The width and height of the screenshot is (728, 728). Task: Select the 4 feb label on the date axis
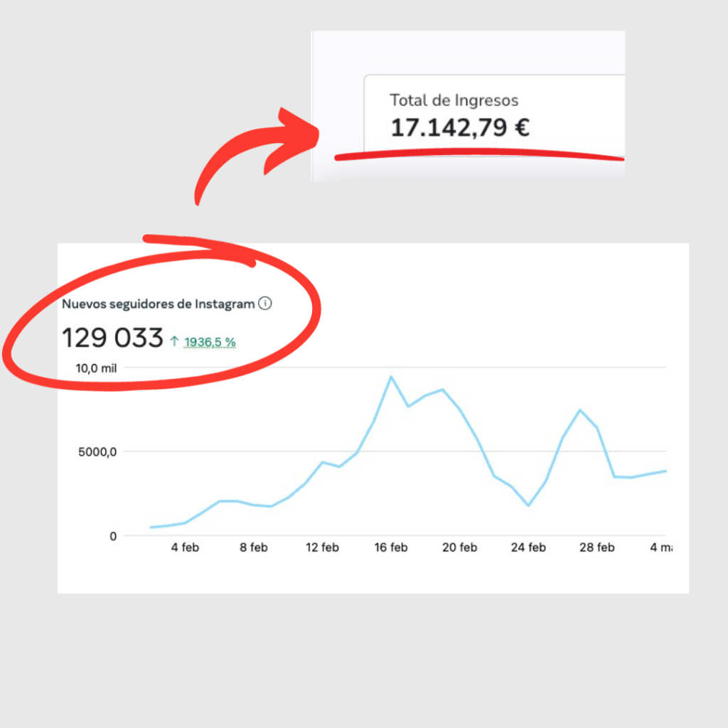185,547
